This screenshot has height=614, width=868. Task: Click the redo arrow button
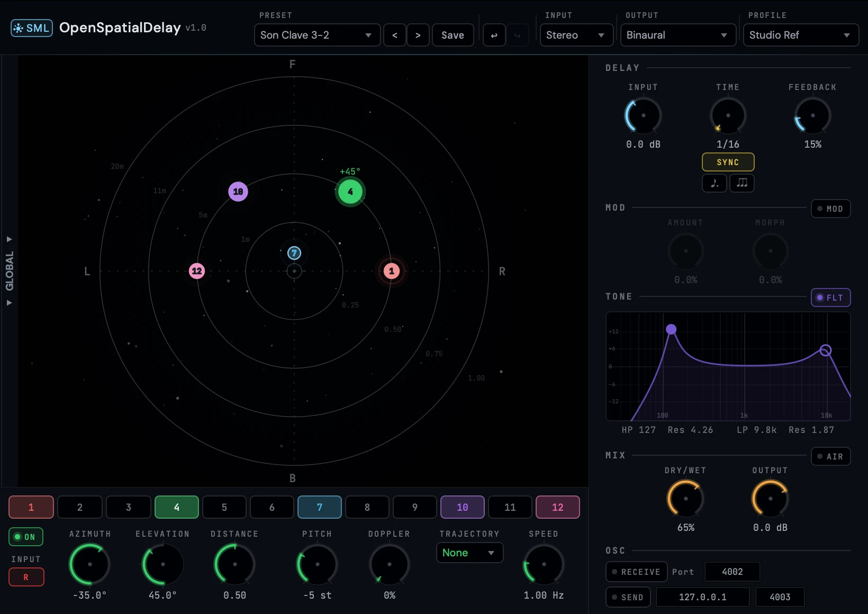click(x=518, y=35)
